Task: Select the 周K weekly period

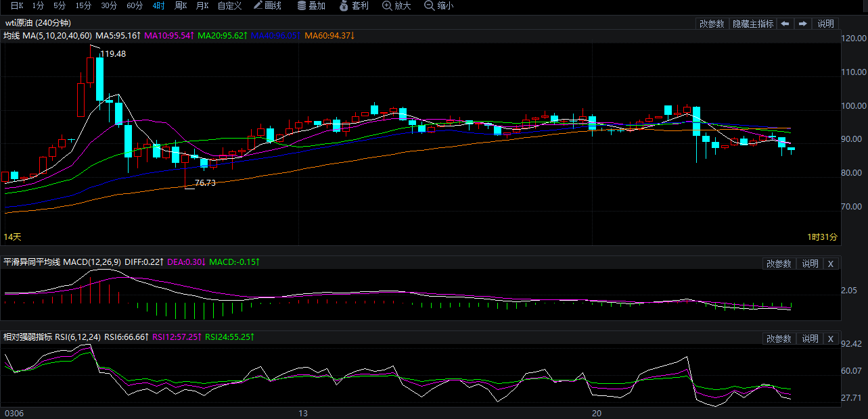Action: [x=181, y=6]
